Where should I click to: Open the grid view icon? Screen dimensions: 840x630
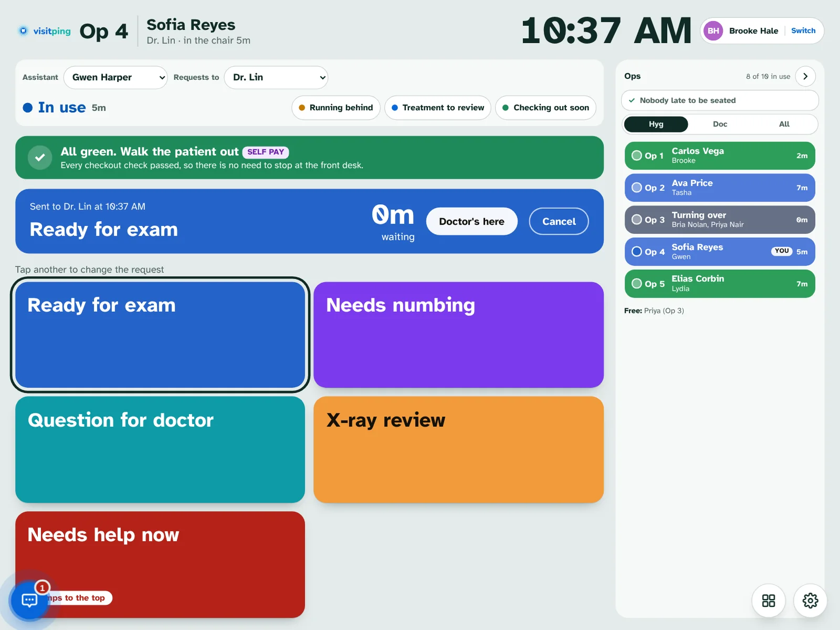pyautogui.click(x=769, y=601)
